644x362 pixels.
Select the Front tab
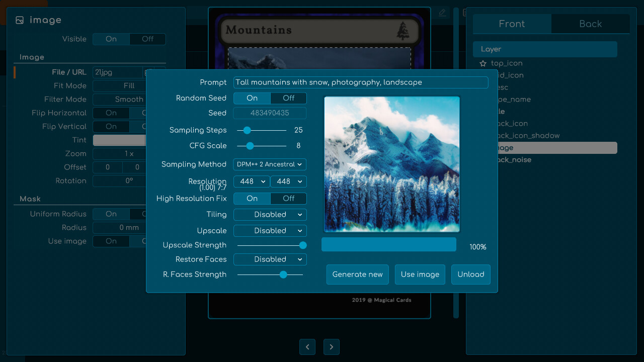(x=512, y=24)
